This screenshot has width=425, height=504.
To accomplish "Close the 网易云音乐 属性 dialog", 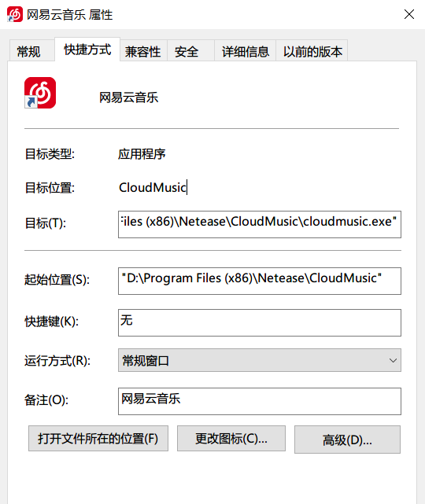I will (409, 14).
